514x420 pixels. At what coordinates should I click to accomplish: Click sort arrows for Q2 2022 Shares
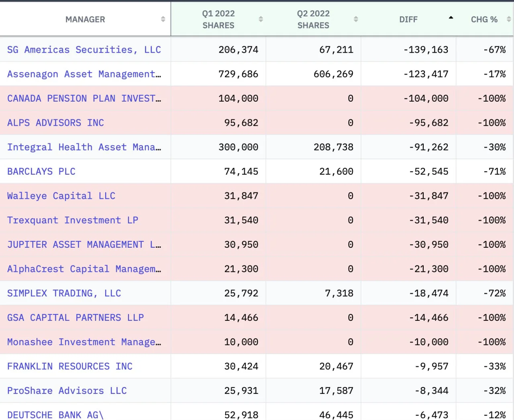pos(356,19)
